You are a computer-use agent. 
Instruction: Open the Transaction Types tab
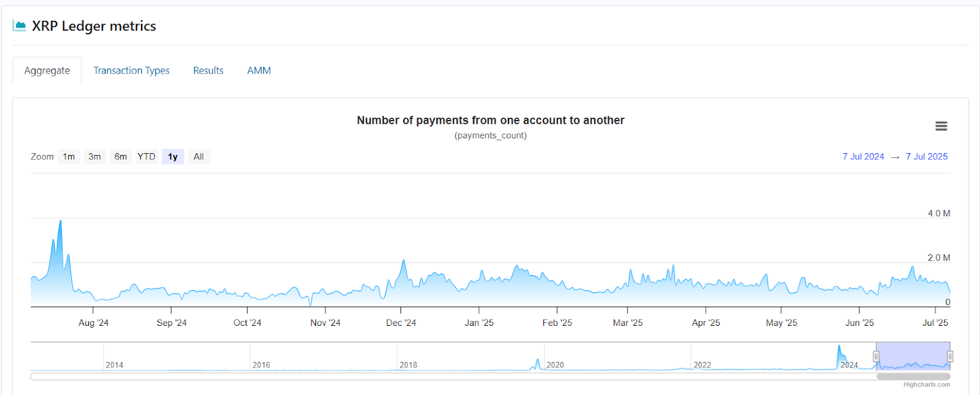point(132,71)
